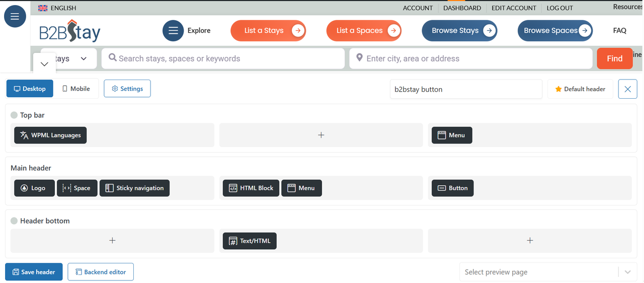Open the FAQ menu item
The height and width of the screenshot is (283, 644).
coord(620,30)
